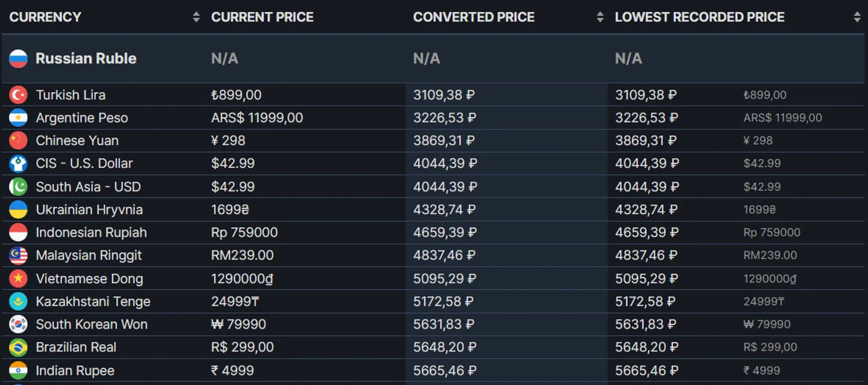The image size is (868, 385).
Task: Sort table by Currency column arrows
Action: tap(196, 17)
